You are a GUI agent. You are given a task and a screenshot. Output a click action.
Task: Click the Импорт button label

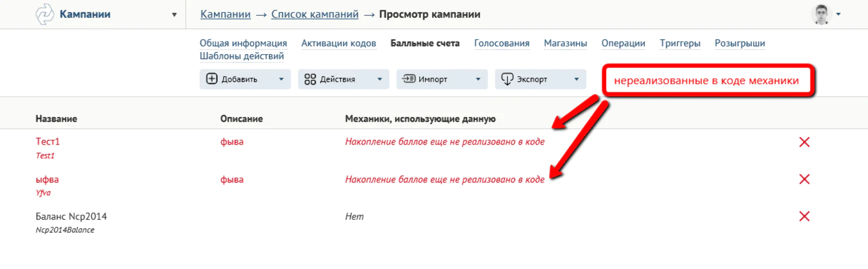coord(433,79)
